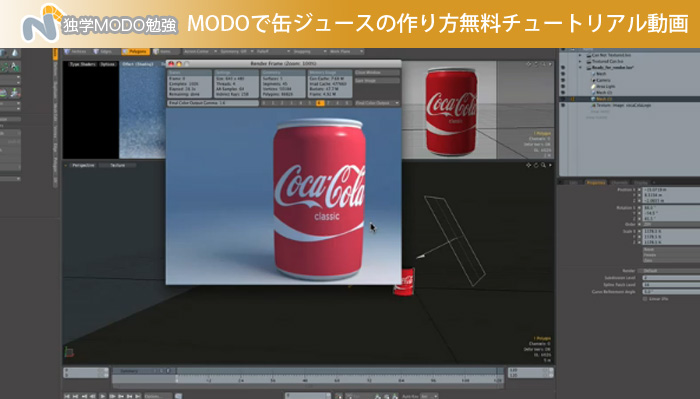The height and width of the screenshot is (399, 700).
Task: Click the Curve Refinement Angle slider field
Action: (x=671, y=292)
